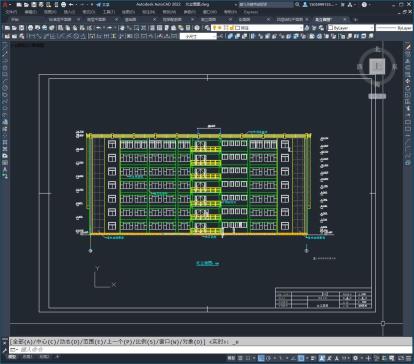Screen dimensions: 414x364
Task: Select the Explode tool in the Modify toolbar
Action: (x=408, y=163)
